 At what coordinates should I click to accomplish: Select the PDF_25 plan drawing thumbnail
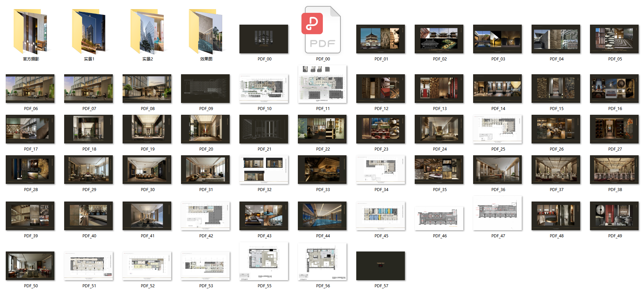[497, 129]
